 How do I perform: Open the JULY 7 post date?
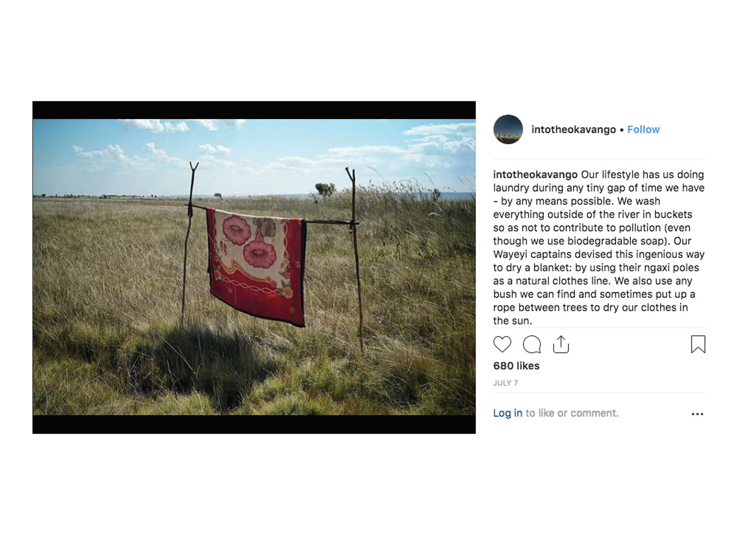(505, 383)
